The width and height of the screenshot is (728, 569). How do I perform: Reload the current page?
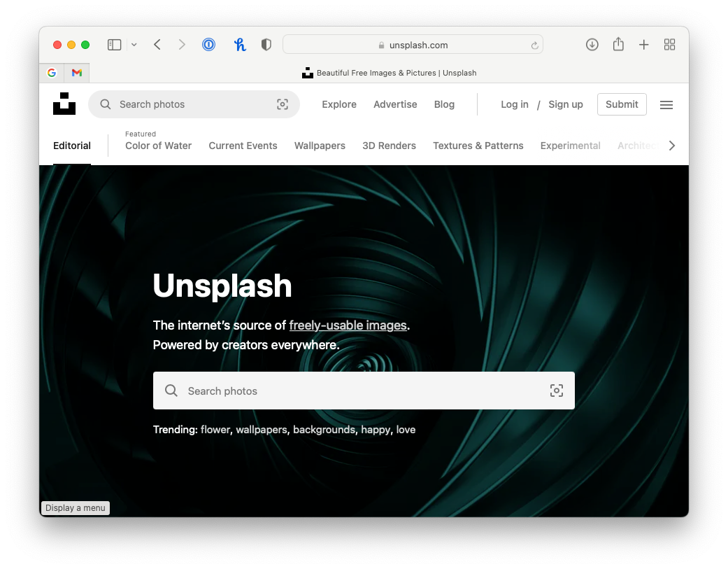pos(534,45)
